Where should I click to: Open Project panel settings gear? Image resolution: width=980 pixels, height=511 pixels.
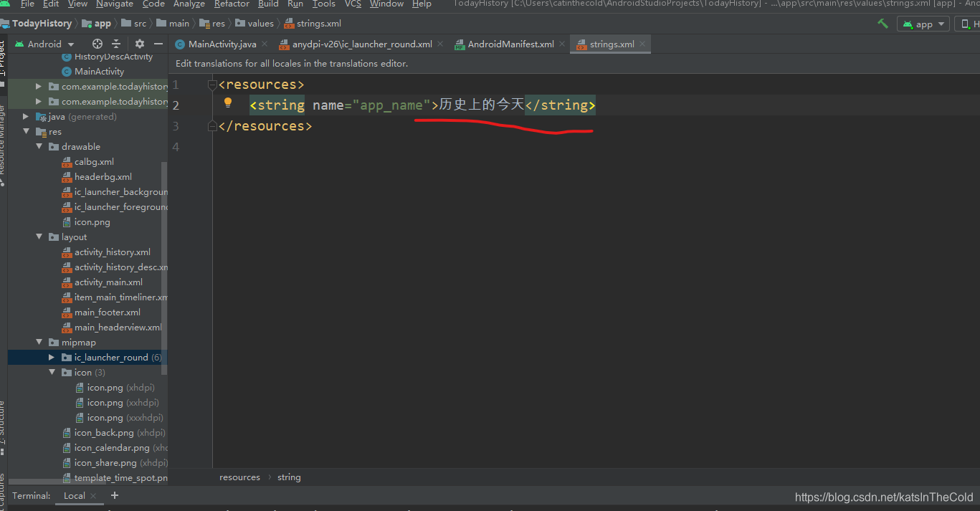(x=140, y=44)
